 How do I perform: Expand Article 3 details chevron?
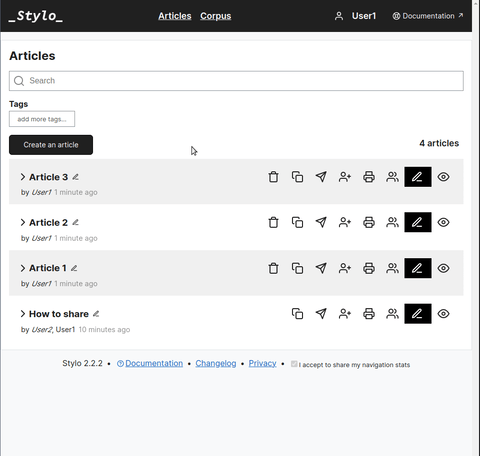tap(23, 177)
